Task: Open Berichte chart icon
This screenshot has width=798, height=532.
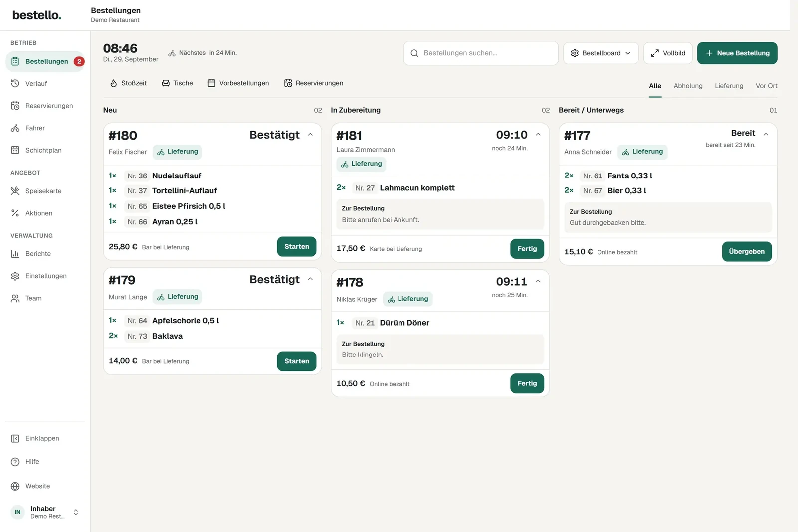Action: click(x=15, y=254)
